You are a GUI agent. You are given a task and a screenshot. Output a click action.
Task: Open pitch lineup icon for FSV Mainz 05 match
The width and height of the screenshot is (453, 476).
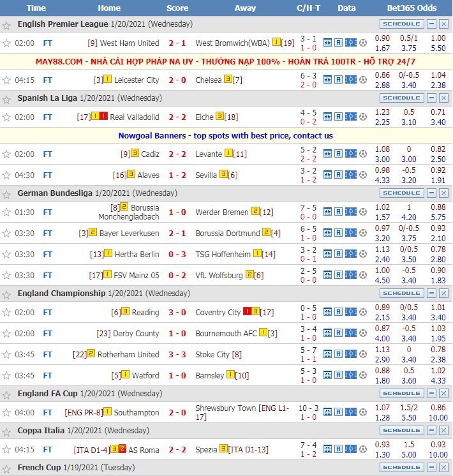[x=351, y=275]
